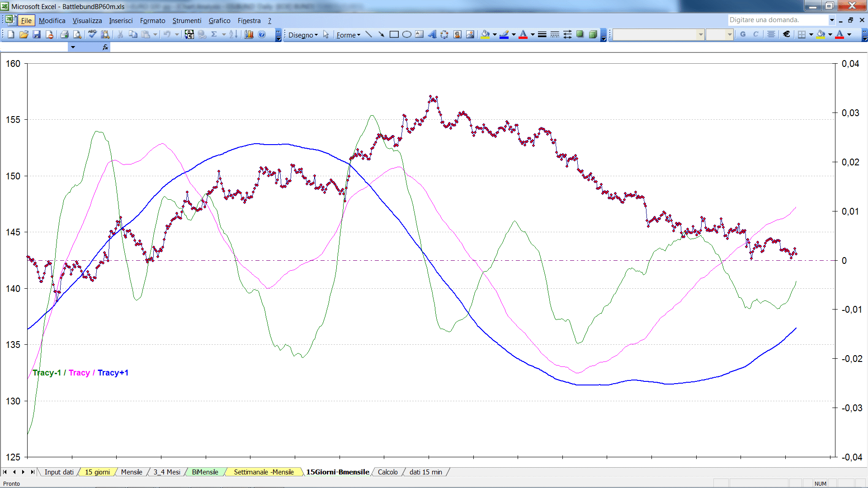Expand the Disegno drawing menu
Image resolution: width=868 pixels, height=488 pixels.
coord(303,35)
